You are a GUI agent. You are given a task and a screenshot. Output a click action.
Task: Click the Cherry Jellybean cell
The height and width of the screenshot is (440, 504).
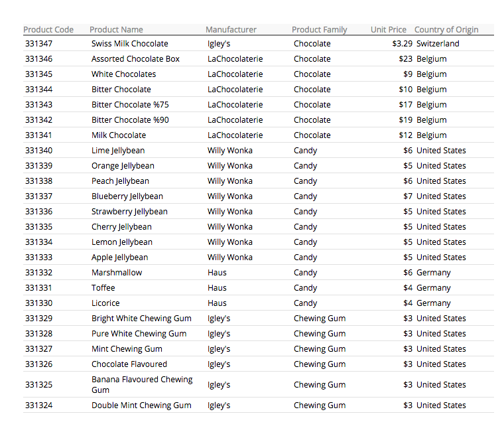(121, 227)
